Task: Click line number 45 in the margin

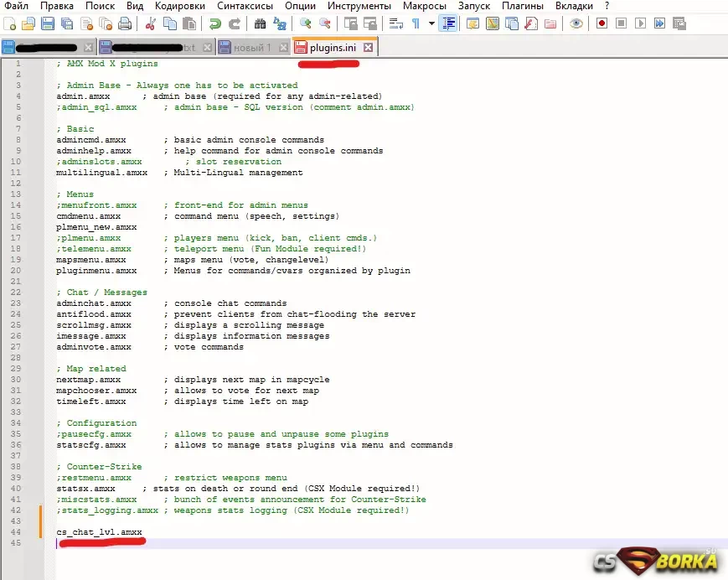Action: coord(16,543)
